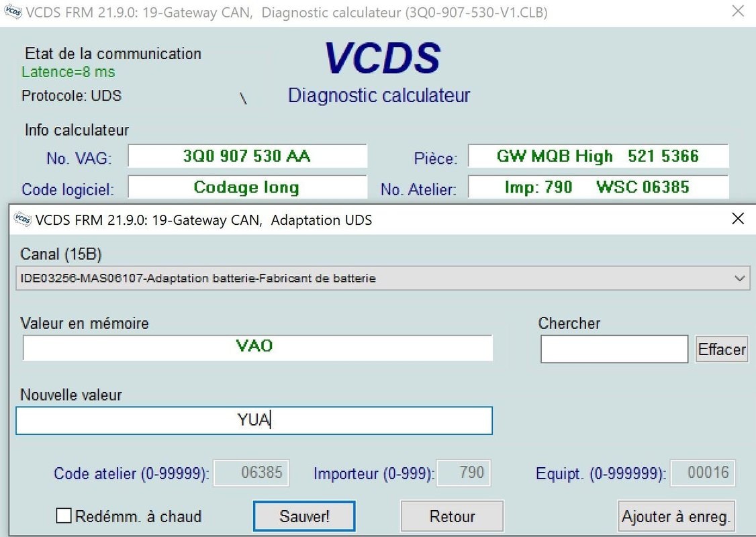The width and height of the screenshot is (756, 537).
Task: Click the No. VAG part number field
Action: tap(247, 156)
